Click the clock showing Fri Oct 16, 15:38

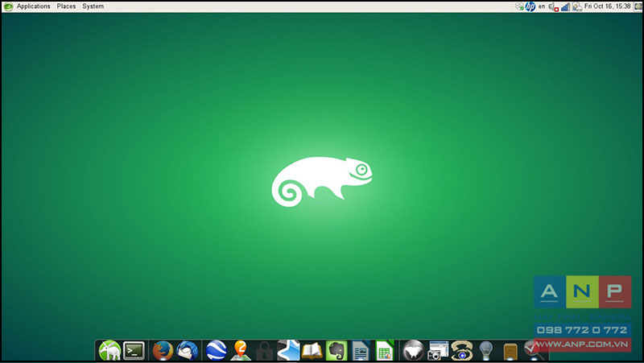click(x=607, y=6)
